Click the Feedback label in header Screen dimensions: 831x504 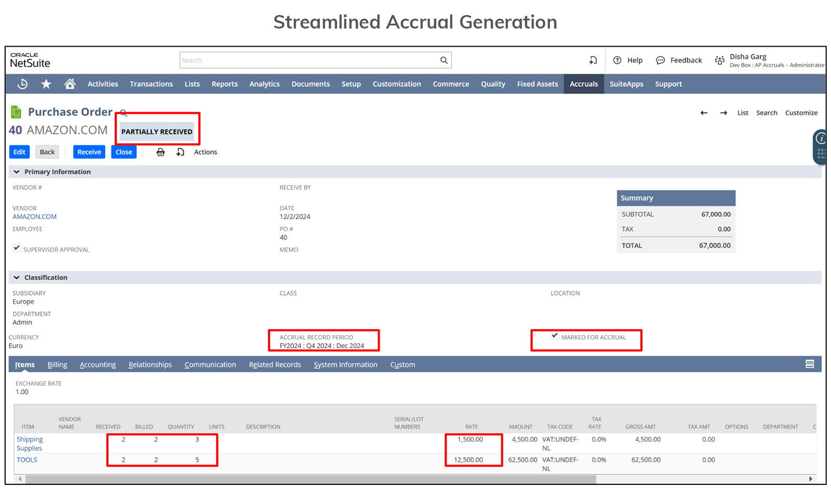[x=686, y=60]
